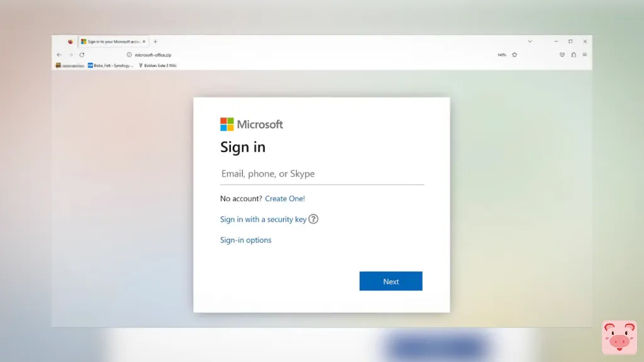This screenshot has height=362, width=644.
Task: Open a new tab with the plus button
Action: 155,41
